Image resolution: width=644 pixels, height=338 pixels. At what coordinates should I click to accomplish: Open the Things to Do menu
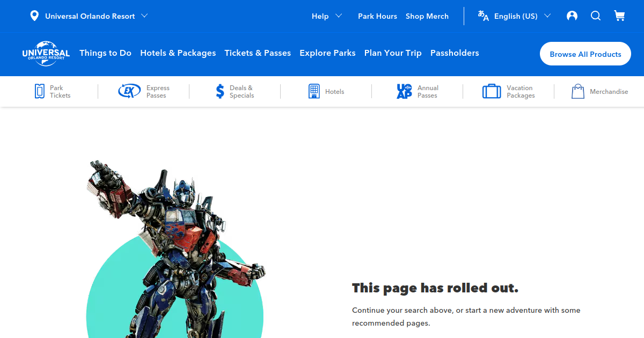click(x=105, y=53)
